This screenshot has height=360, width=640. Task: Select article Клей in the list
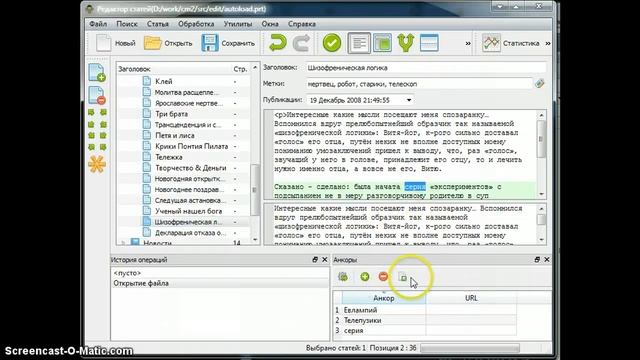[x=164, y=81]
